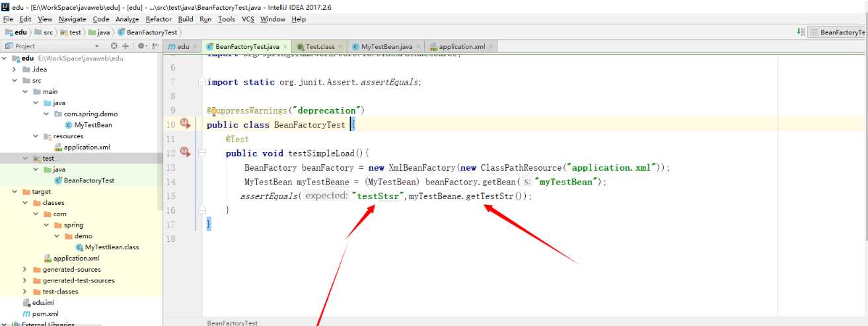Switch to the MyTestBean.java editor tab

point(386,46)
